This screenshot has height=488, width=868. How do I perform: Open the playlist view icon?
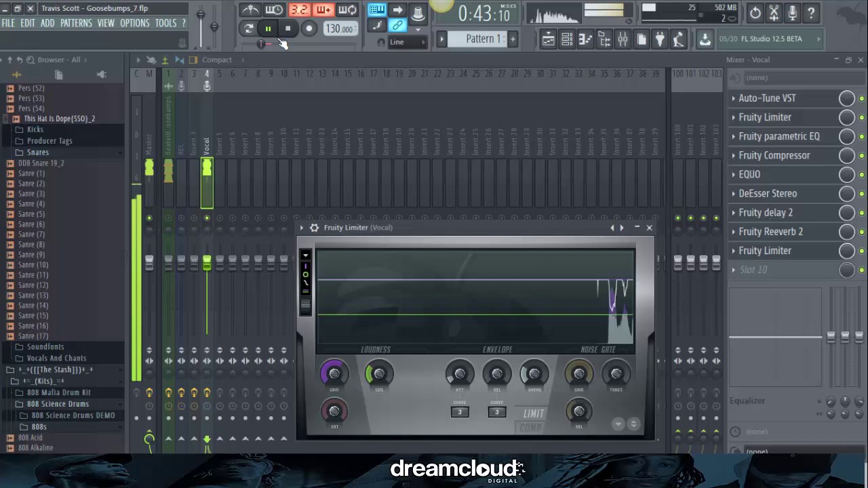tap(548, 39)
